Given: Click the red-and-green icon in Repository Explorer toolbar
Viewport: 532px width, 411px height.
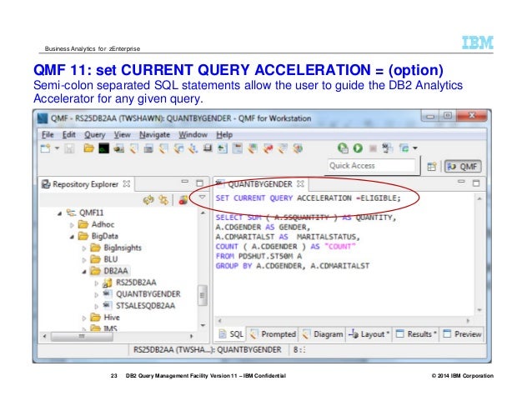Looking at the screenshot, I should click(183, 200).
